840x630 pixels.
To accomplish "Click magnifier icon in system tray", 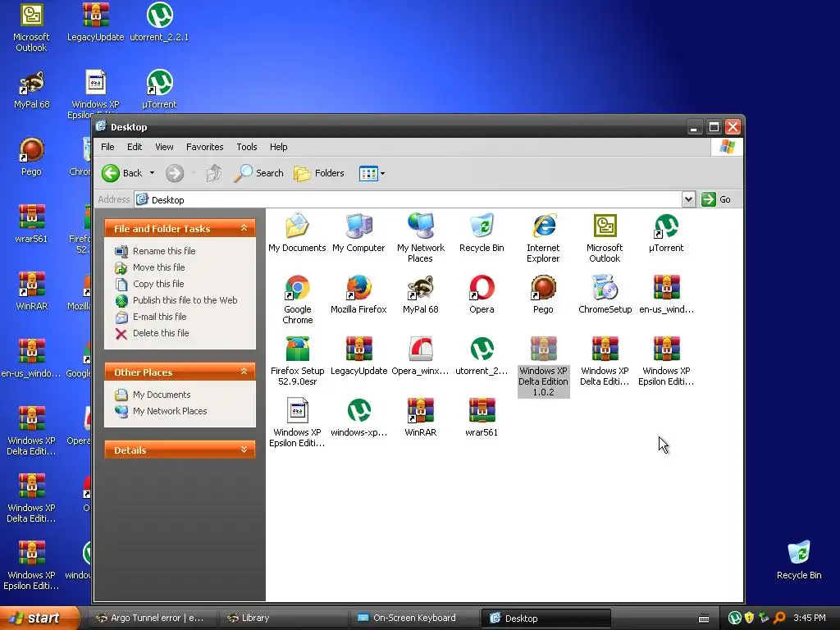I will [779, 619].
